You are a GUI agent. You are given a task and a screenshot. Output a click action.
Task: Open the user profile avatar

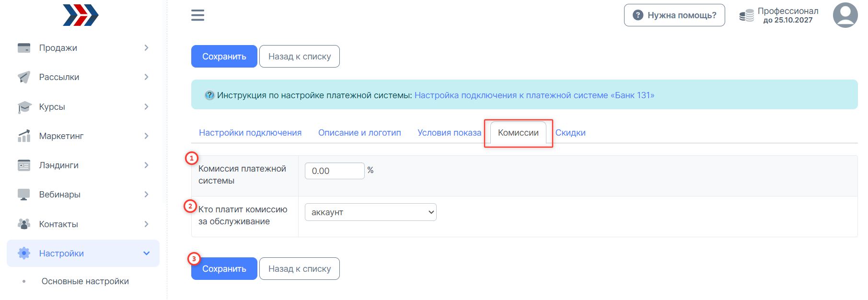tap(845, 15)
